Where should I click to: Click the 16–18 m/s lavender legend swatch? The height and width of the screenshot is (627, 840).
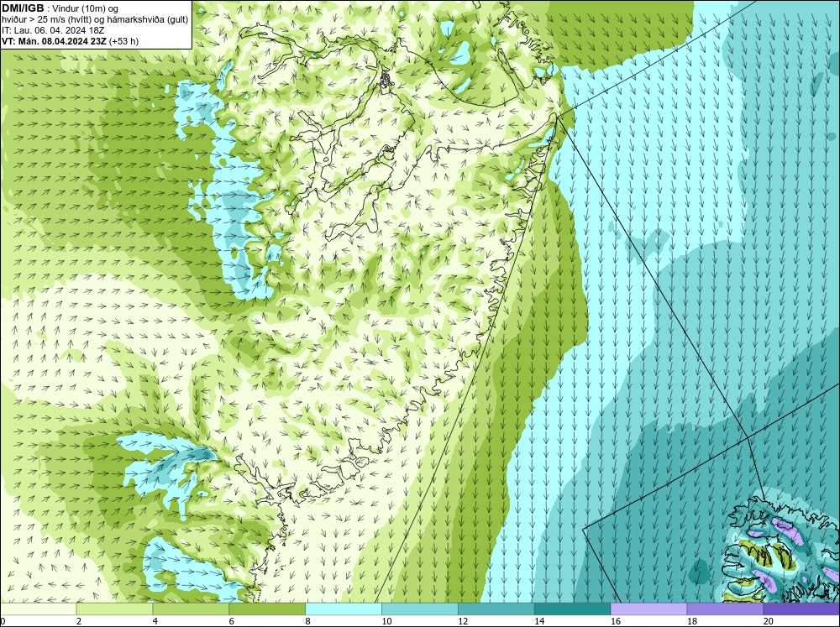pos(648,609)
